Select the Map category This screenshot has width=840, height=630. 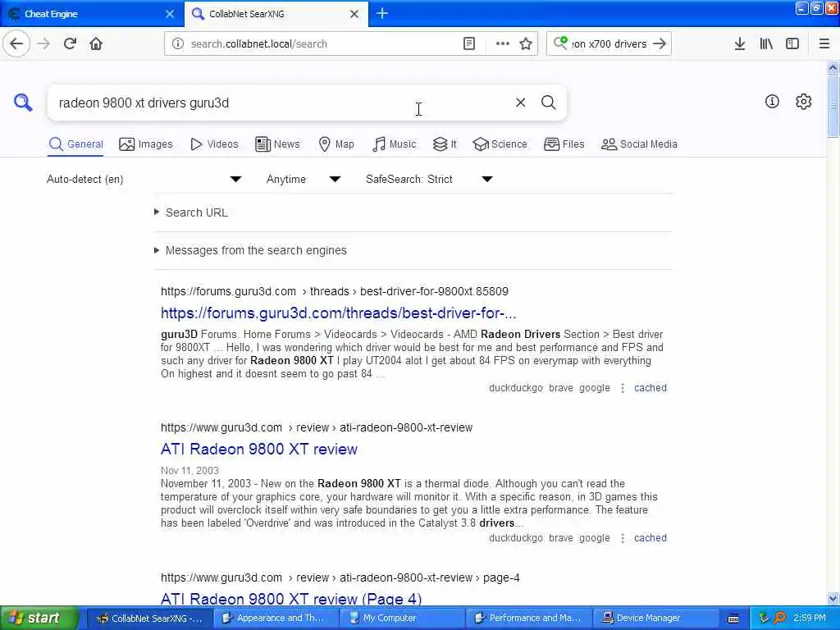pyautogui.click(x=336, y=144)
